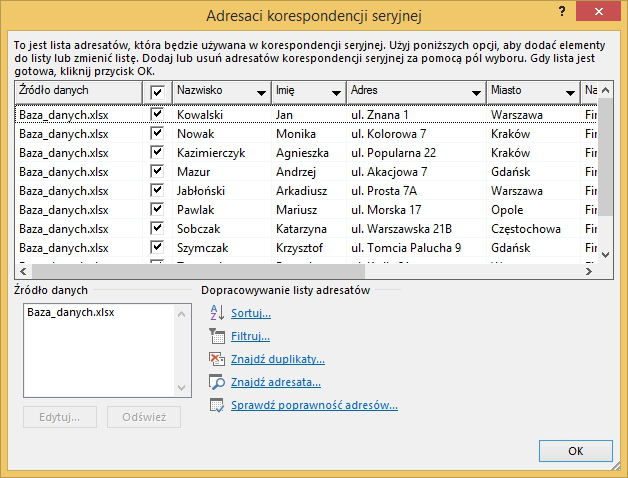The width and height of the screenshot is (628, 478).
Task: Click the horizontal scrollbar thumb
Action: 198,271
